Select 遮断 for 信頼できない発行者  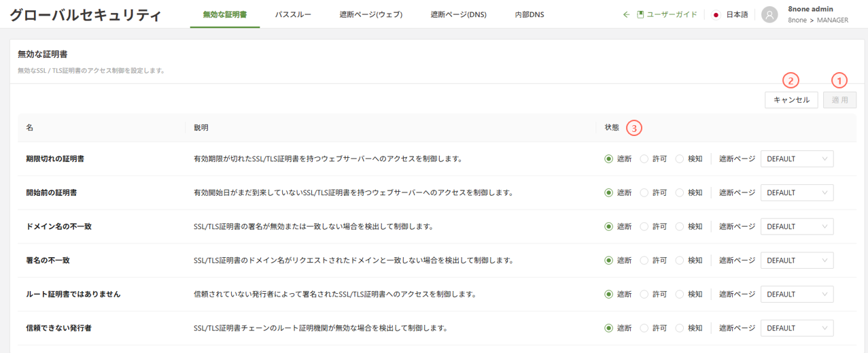click(609, 328)
